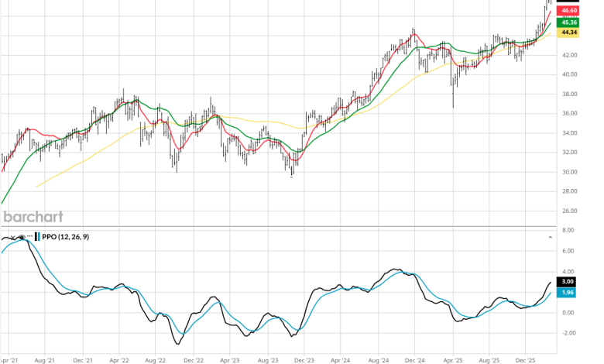Click the black 3.00 PPO value label
Screen dimensions: 604x364
click(568, 281)
